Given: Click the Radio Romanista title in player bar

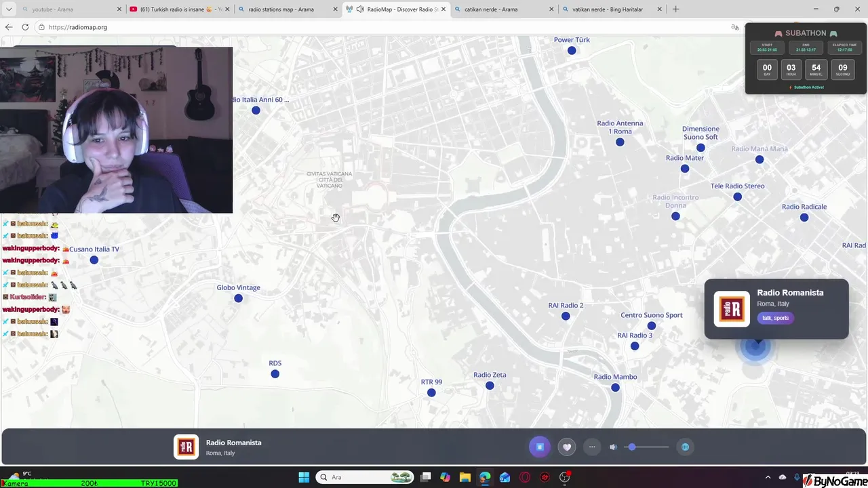Looking at the screenshot, I should pos(234,443).
